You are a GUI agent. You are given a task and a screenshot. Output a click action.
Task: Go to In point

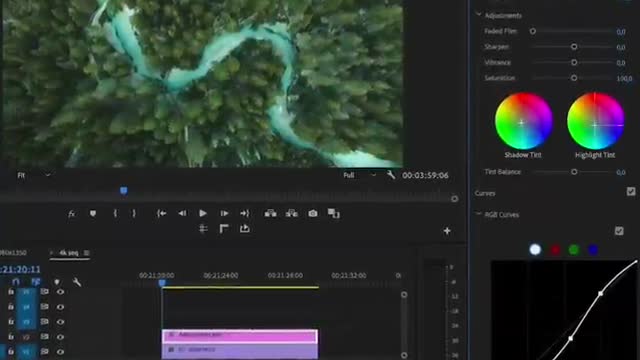point(161,213)
